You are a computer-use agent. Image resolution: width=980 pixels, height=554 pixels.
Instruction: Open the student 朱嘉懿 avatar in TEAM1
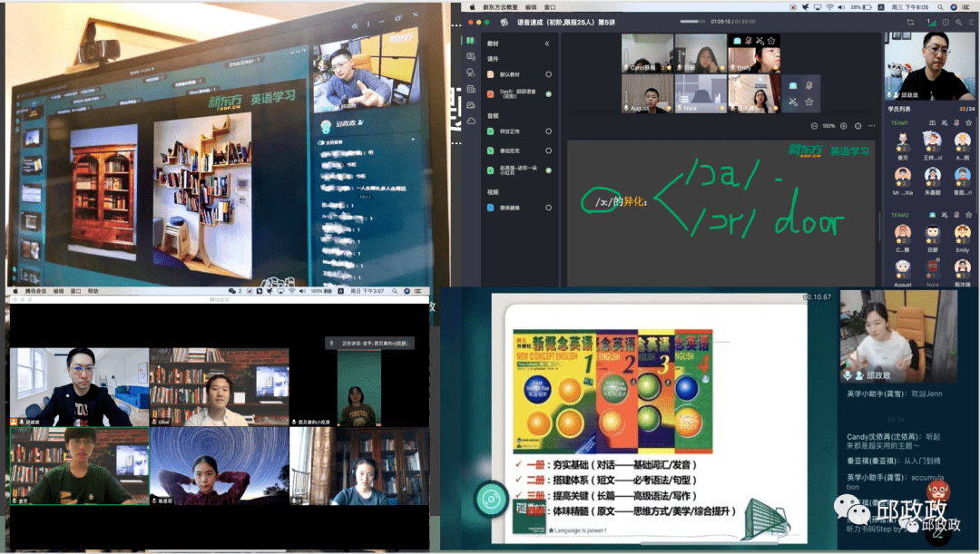[x=932, y=178]
